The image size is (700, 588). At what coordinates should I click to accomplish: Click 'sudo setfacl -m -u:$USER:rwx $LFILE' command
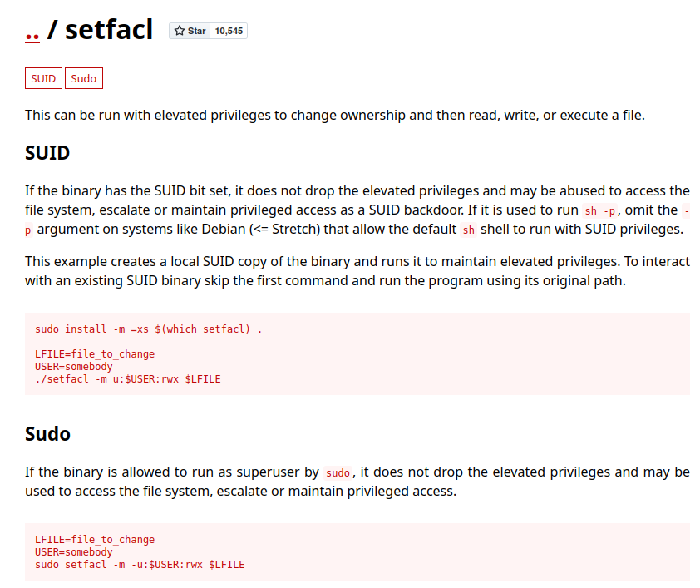(140, 565)
